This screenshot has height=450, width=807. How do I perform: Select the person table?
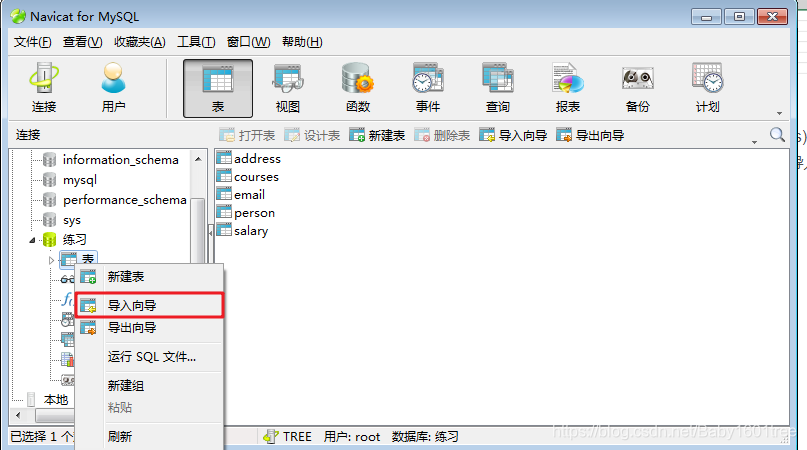pos(245,213)
